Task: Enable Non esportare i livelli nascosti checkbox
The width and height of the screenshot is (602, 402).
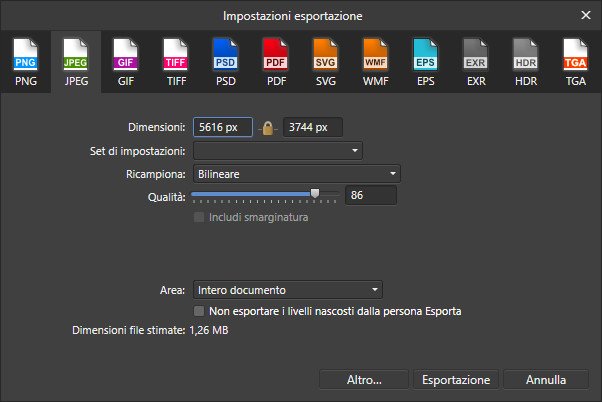Action: click(x=199, y=311)
